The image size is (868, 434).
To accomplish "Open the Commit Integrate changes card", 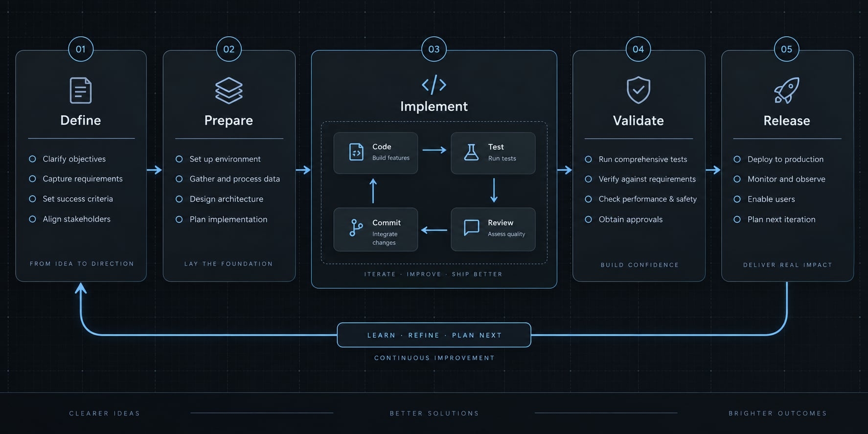I will pos(376,229).
